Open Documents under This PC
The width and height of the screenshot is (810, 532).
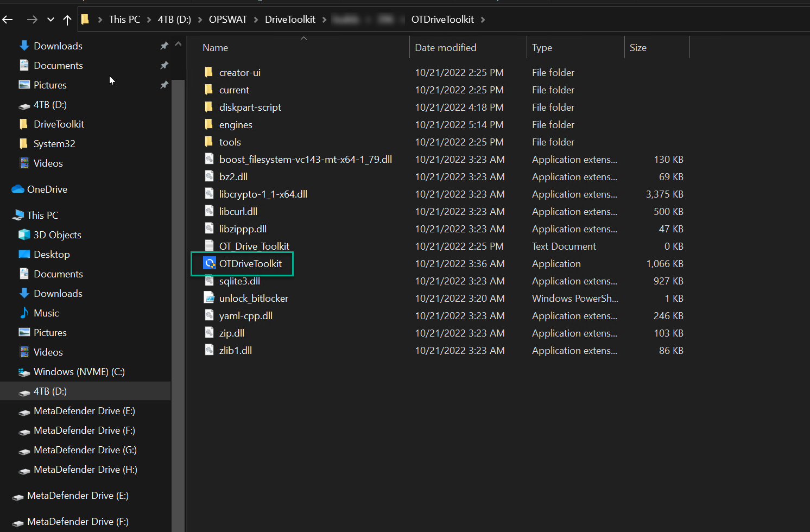click(58, 274)
